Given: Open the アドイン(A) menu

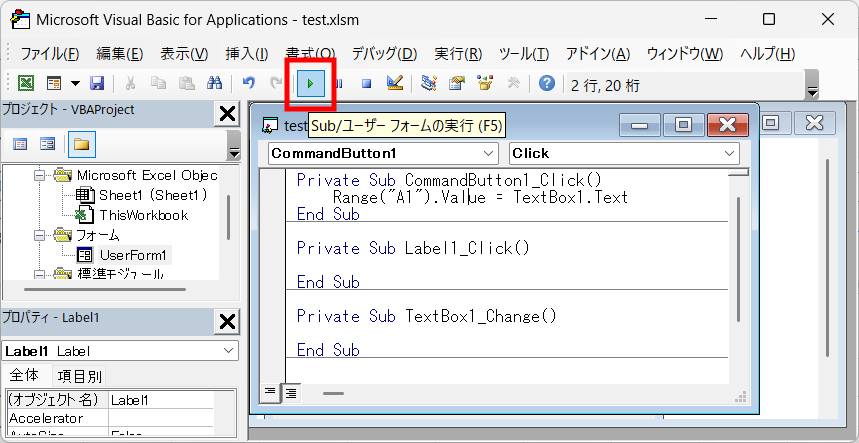Looking at the screenshot, I should [x=598, y=54].
